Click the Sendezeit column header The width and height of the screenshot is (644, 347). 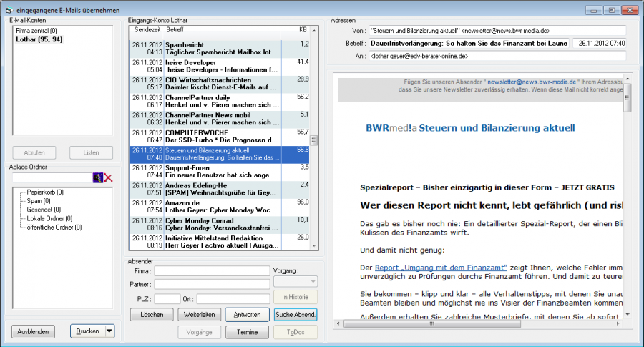tap(147, 30)
